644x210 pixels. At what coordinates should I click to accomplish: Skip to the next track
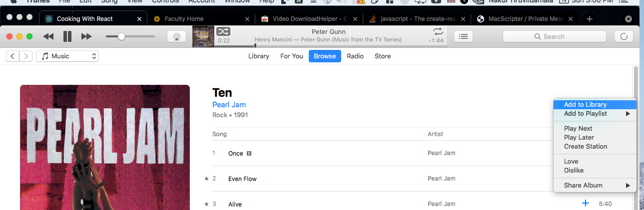pyautogui.click(x=86, y=36)
